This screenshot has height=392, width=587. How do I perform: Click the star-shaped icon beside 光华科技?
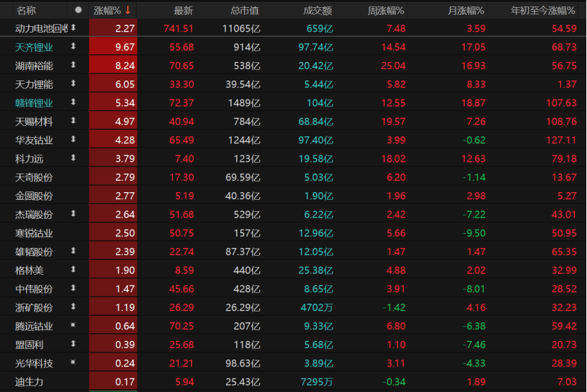(72, 362)
